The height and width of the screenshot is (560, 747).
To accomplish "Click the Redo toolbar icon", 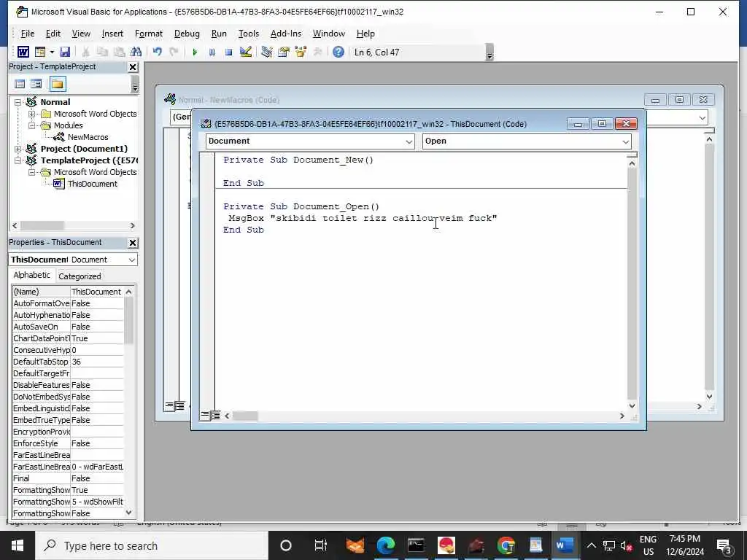I will click(174, 52).
